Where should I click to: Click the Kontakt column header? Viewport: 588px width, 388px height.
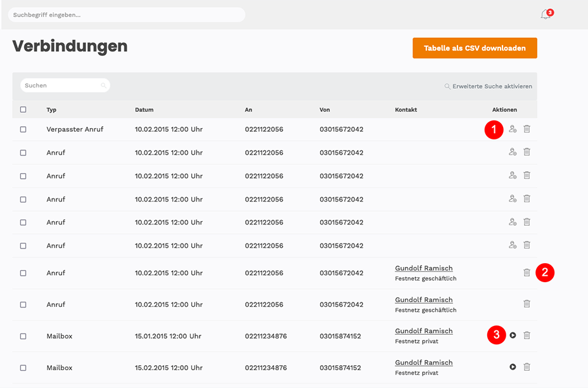click(406, 110)
